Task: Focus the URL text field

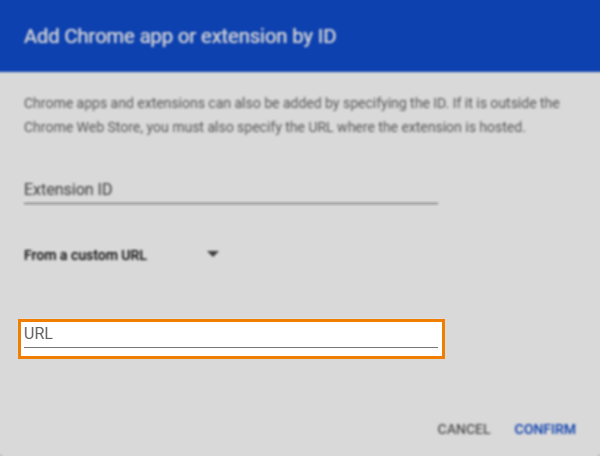Action: 230,337
